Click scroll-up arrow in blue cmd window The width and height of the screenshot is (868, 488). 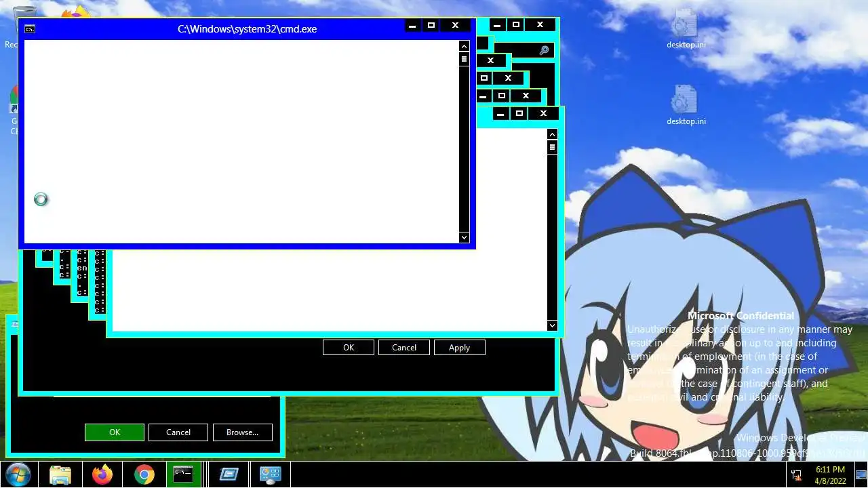[464, 46]
